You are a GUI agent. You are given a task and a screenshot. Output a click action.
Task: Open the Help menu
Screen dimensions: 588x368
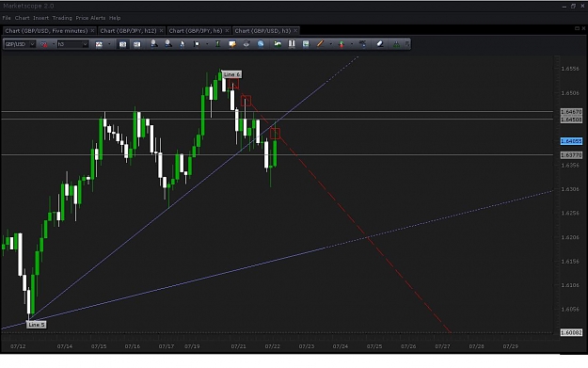115,18
